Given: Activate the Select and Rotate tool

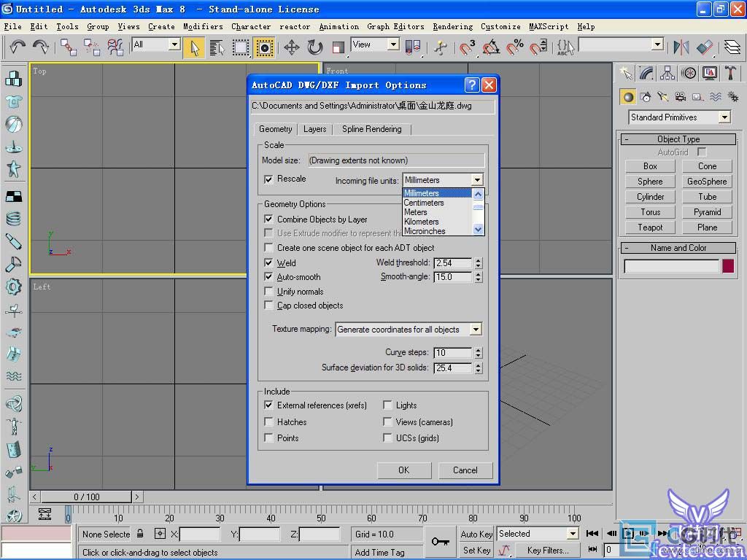Looking at the screenshot, I should click(315, 47).
